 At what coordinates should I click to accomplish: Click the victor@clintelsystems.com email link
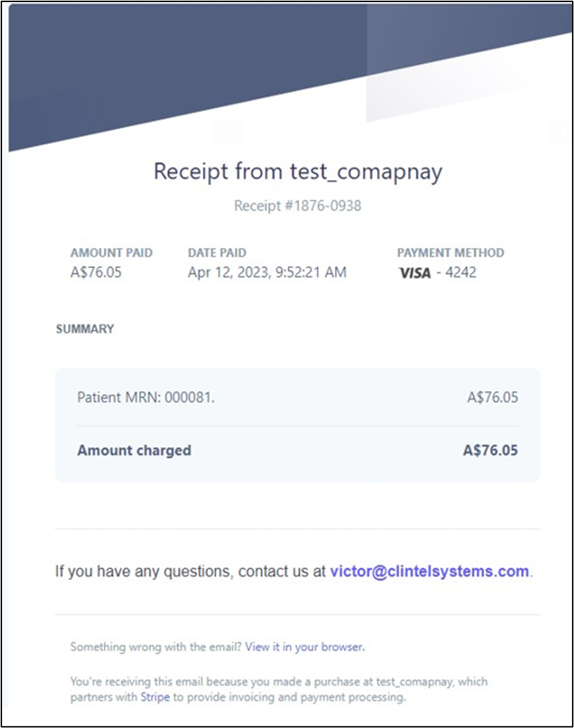pyautogui.click(x=429, y=572)
